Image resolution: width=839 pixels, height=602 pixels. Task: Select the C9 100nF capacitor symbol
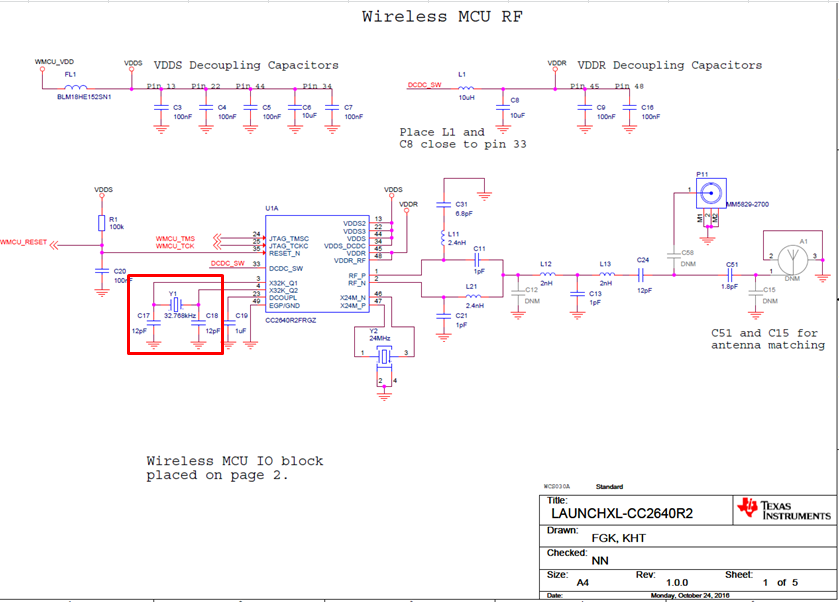585,108
